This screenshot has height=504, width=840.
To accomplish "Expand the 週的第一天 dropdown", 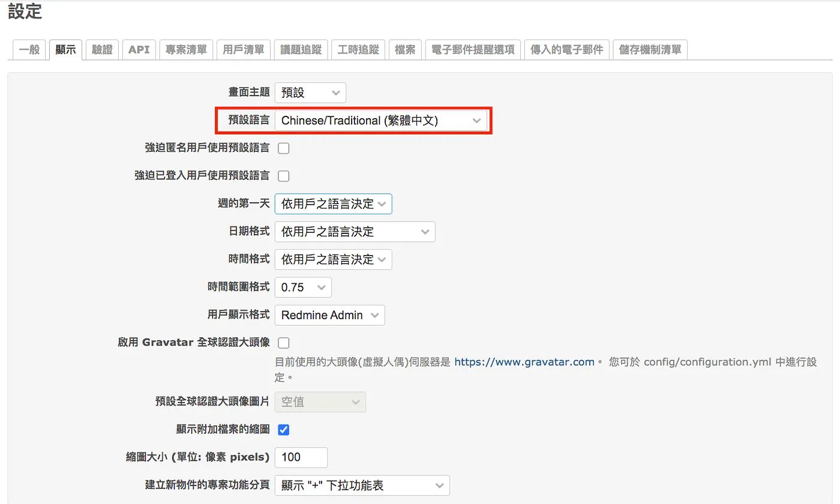I will click(333, 203).
